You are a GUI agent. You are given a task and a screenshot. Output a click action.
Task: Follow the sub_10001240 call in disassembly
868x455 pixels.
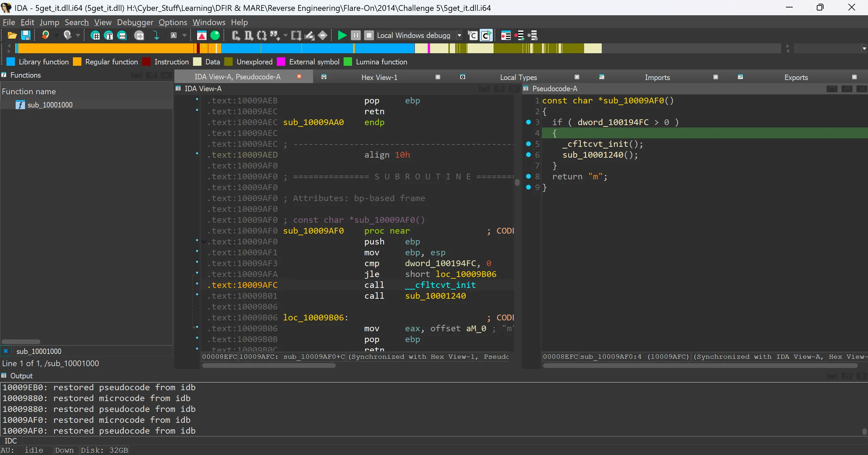pyautogui.click(x=435, y=296)
